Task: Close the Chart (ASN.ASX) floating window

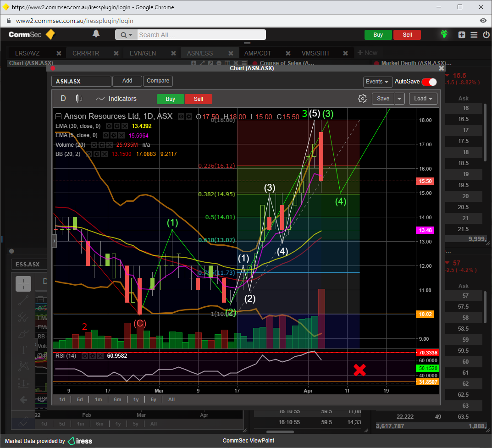Action: (441, 68)
